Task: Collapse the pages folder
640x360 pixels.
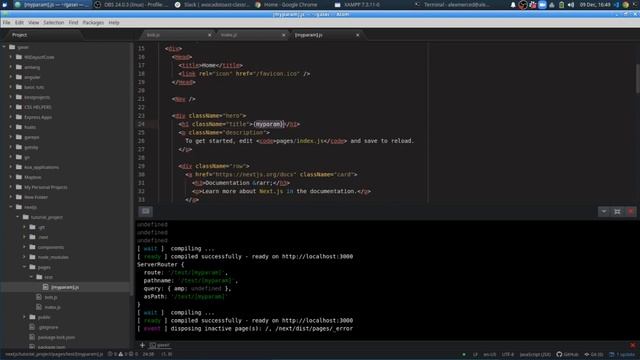Action: click(x=24, y=267)
